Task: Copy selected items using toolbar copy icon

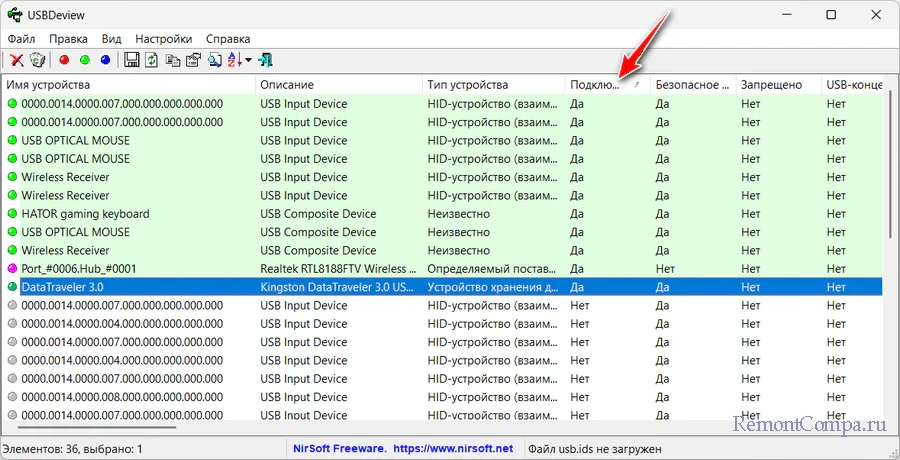Action: tap(172, 60)
